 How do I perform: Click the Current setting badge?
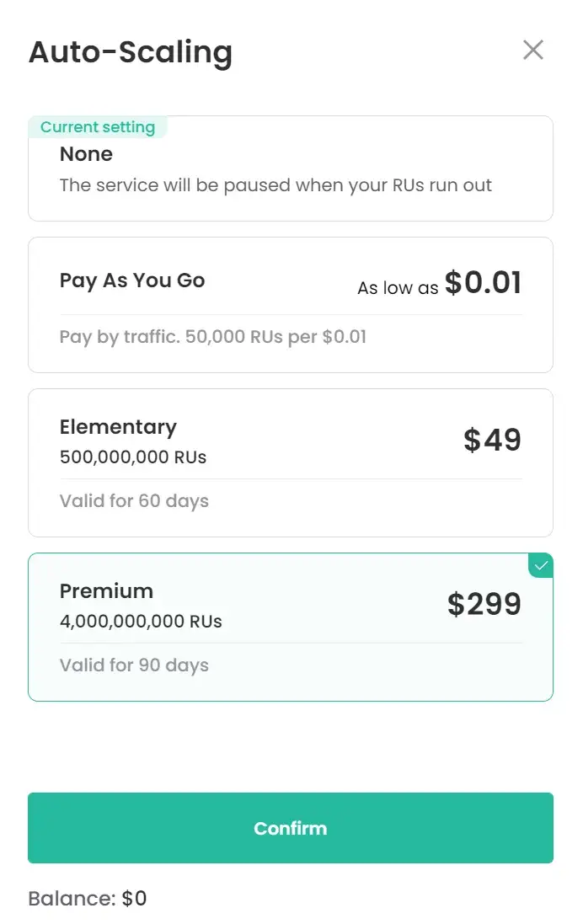click(x=98, y=127)
